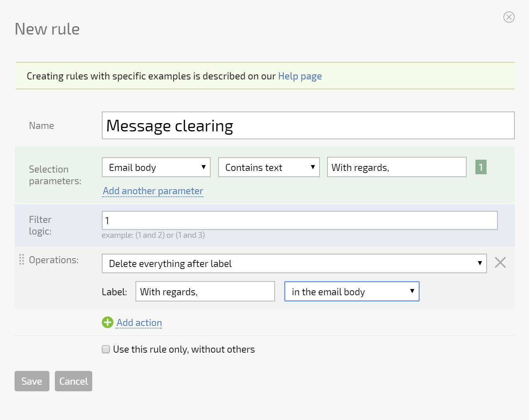529x420 pixels.
Task: Focus the Filter logic input field
Action: [x=300, y=220]
